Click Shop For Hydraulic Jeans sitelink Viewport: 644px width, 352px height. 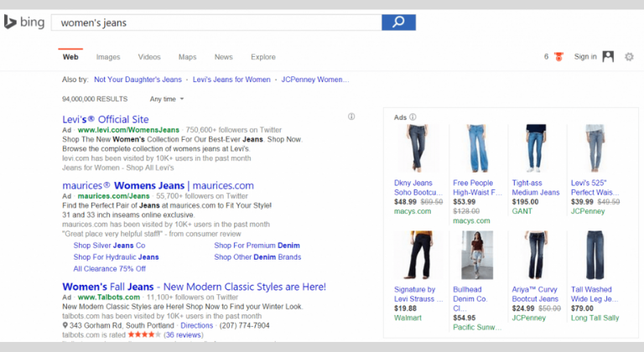click(x=116, y=257)
